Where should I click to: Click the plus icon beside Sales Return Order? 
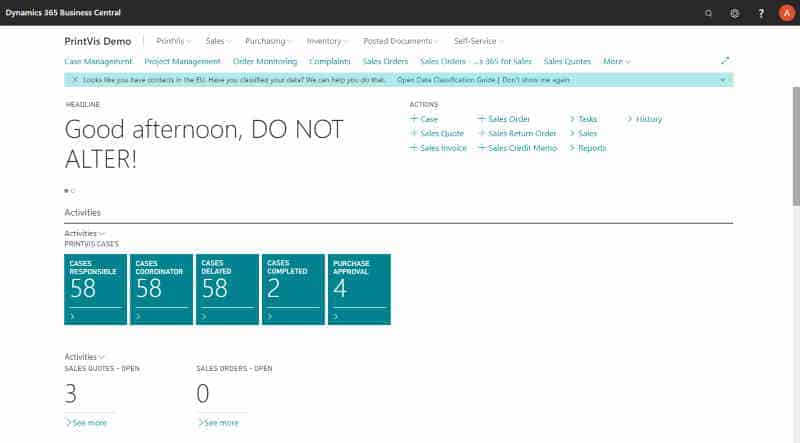[481, 133]
